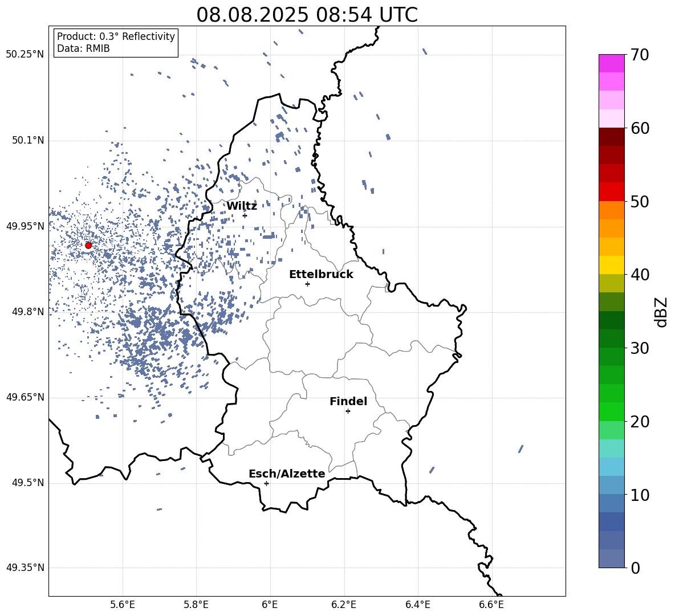This screenshot has width=675, height=616.
Task: Click the yellow swatch just above 40
Action: (x=611, y=265)
